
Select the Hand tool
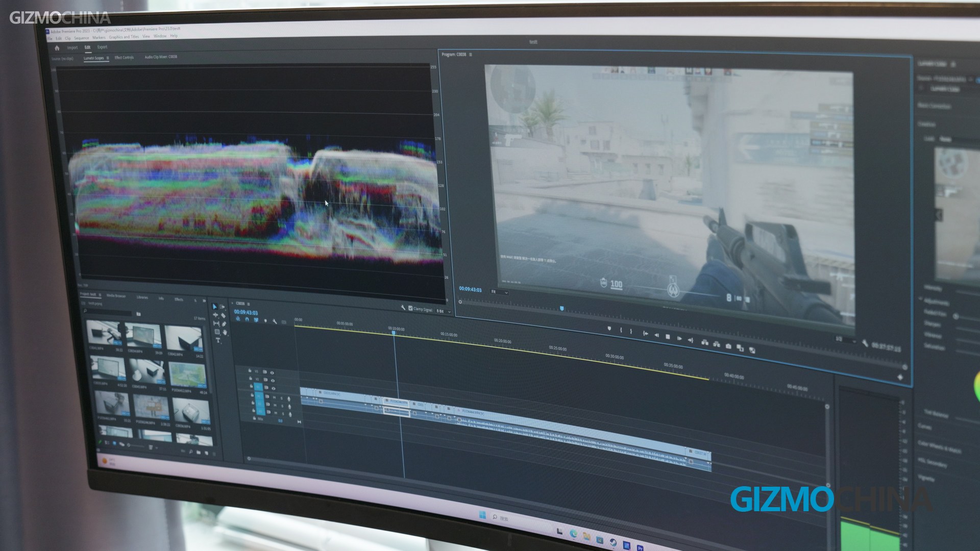point(225,332)
